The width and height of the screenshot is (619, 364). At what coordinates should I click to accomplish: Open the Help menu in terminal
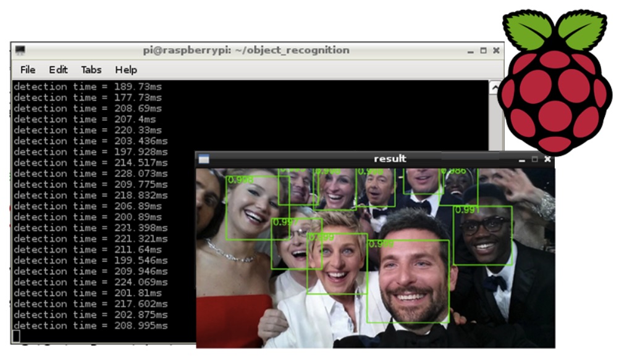click(126, 70)
